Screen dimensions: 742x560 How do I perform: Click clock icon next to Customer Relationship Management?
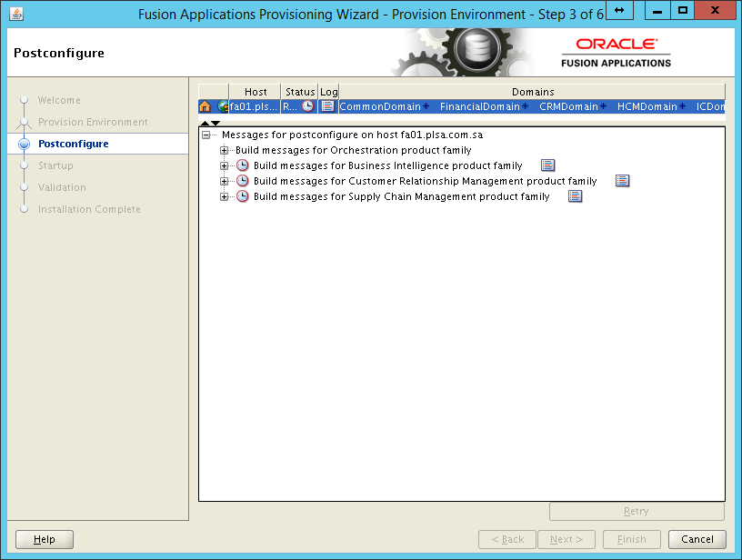click(x=243, y=181)
